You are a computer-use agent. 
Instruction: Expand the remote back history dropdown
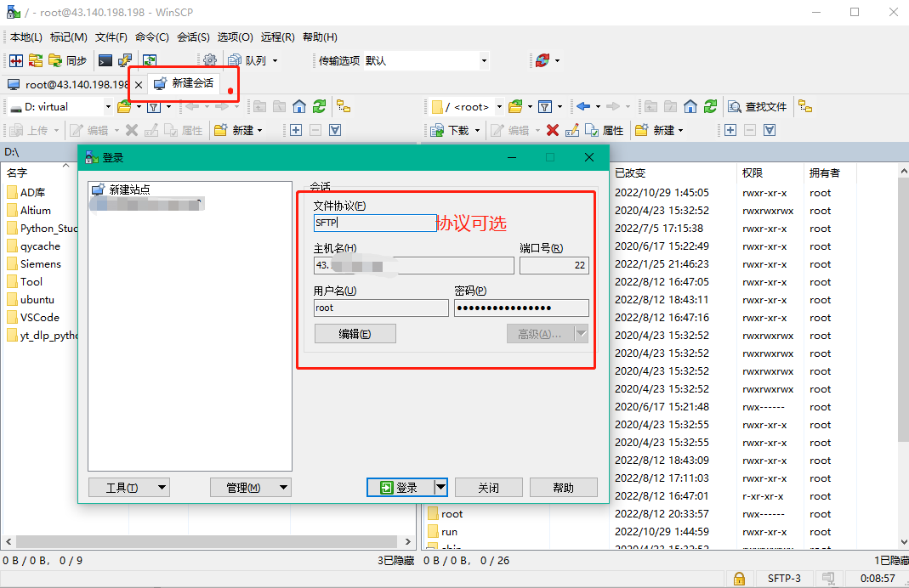click(x=598, y=106)
